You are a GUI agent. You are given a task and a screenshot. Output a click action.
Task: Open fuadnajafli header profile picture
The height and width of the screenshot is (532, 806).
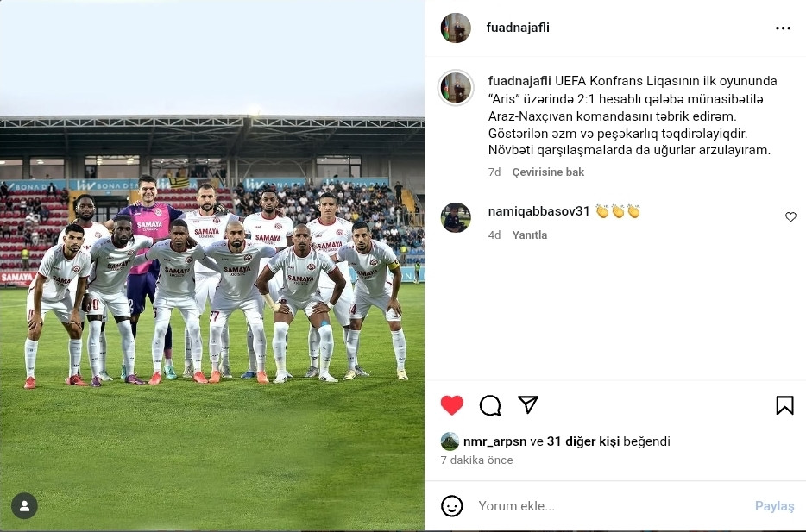(456, 28)
